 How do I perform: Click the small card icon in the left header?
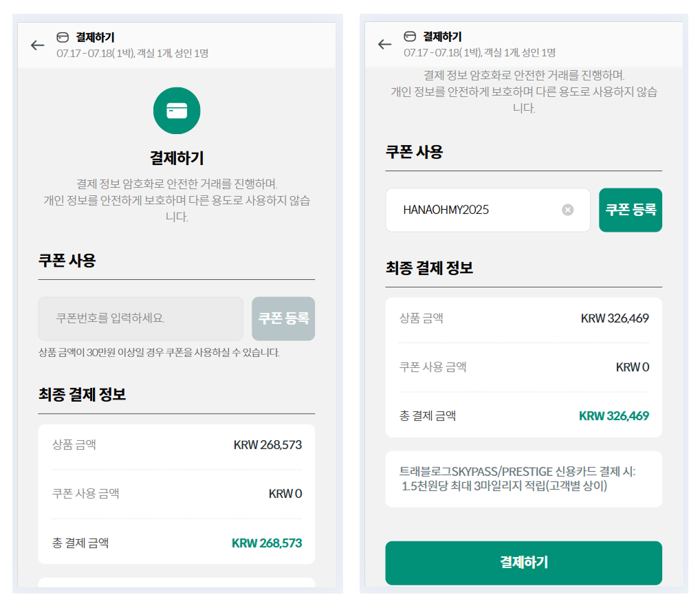coord(63,37)
